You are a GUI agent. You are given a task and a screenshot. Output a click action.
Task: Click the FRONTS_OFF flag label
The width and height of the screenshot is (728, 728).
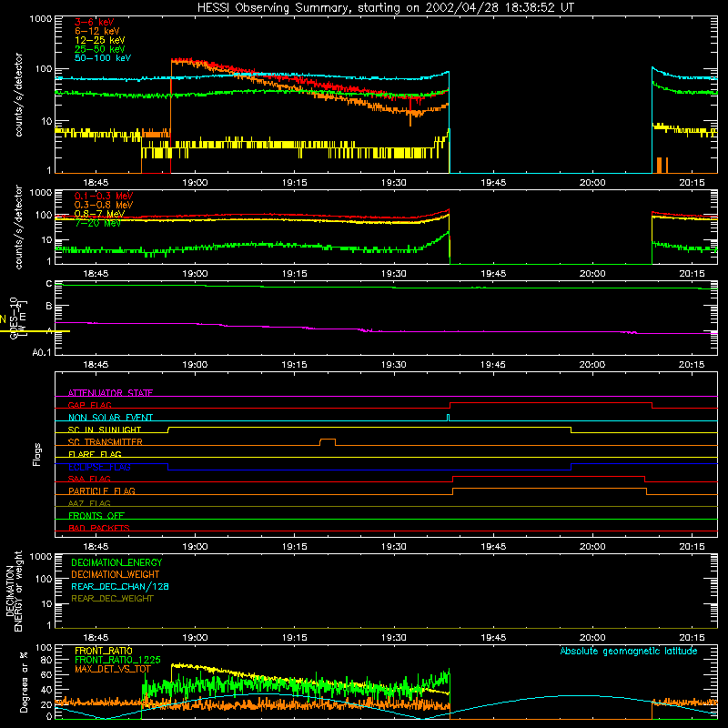[96, 516]
